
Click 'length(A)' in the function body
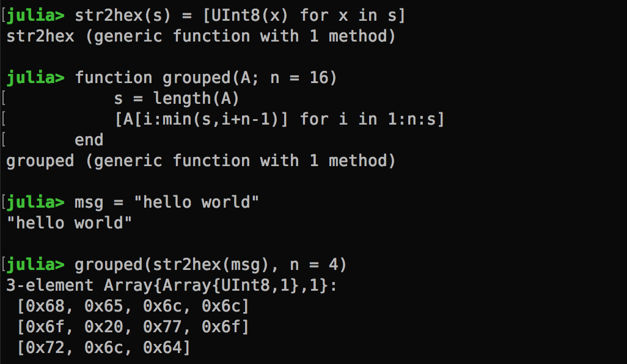[196, 98]
